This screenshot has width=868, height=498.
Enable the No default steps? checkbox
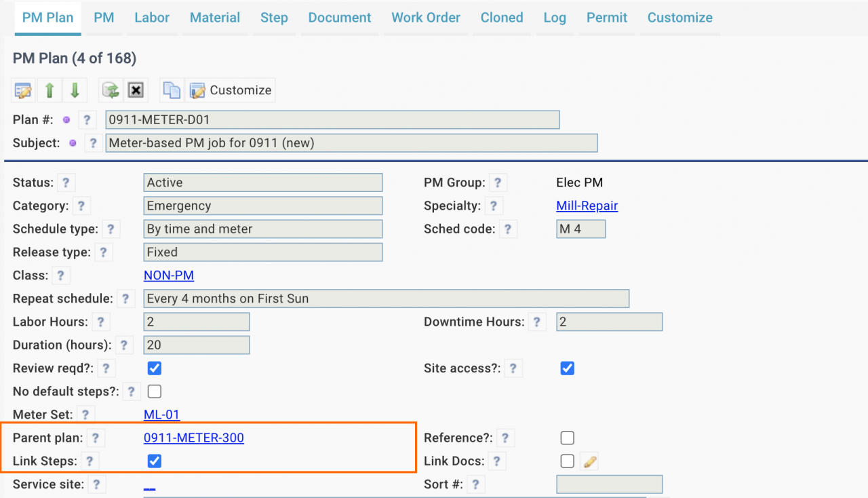(155, 391)
